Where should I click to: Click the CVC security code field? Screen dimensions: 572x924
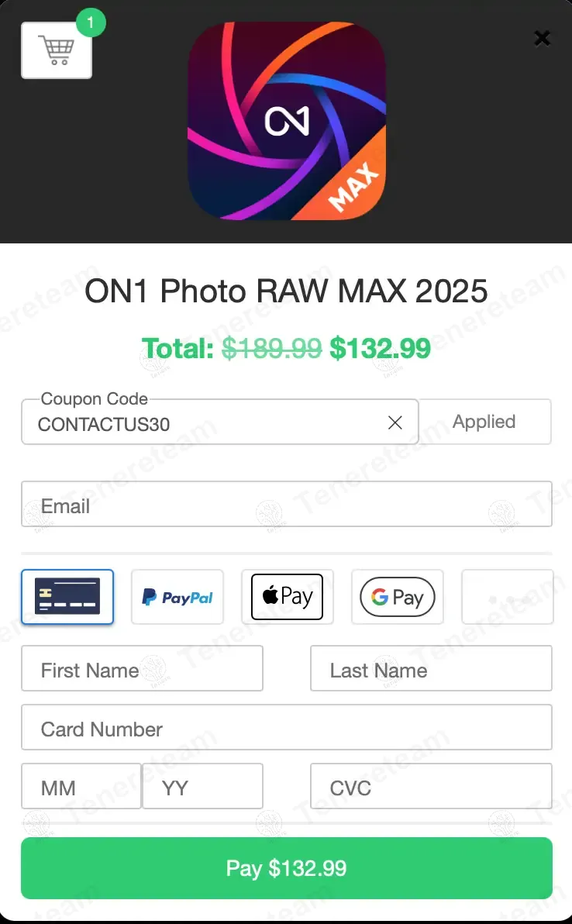pyautogui.click(x=431, y=787)
